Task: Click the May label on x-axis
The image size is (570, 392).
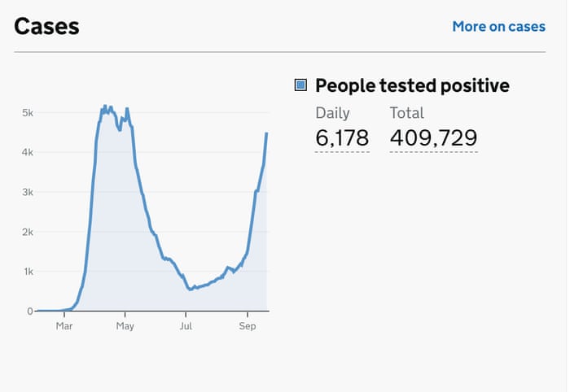Action: point(125,326)
